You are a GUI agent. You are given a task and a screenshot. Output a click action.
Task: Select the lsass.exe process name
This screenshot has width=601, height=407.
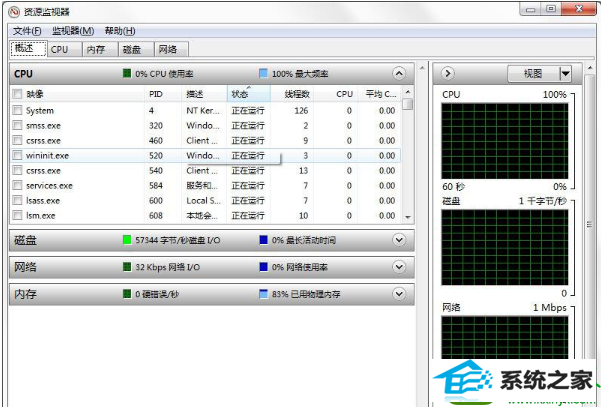coord(43,201)
